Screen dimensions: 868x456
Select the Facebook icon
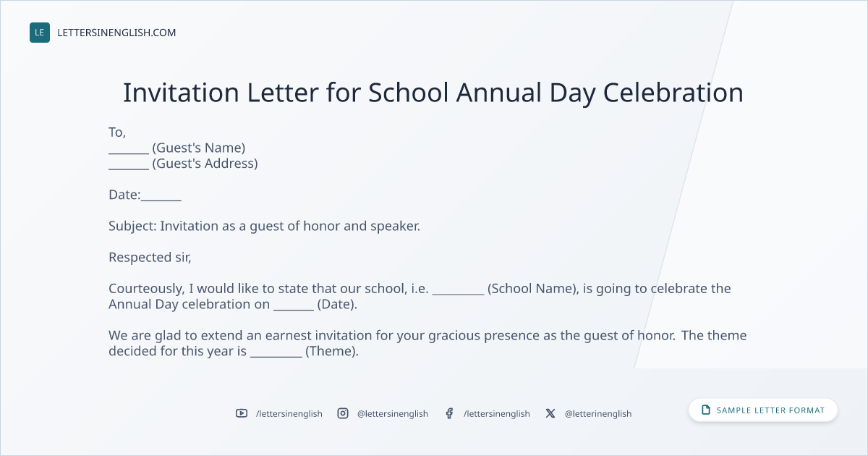tap(449, 413)
